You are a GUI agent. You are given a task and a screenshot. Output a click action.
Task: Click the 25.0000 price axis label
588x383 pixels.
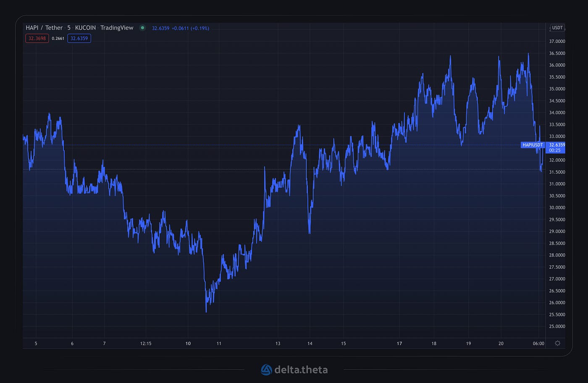click(x=557, y=326)
